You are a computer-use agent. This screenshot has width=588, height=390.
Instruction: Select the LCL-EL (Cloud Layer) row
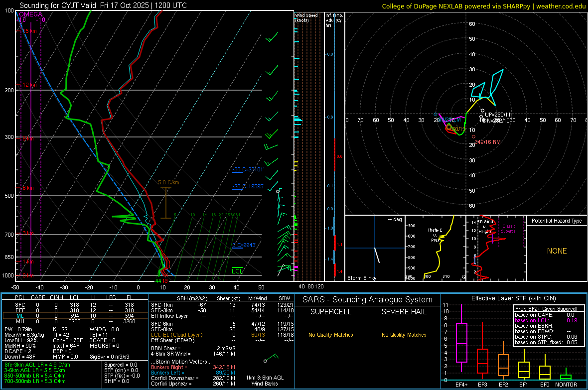[x=222, y=335]
